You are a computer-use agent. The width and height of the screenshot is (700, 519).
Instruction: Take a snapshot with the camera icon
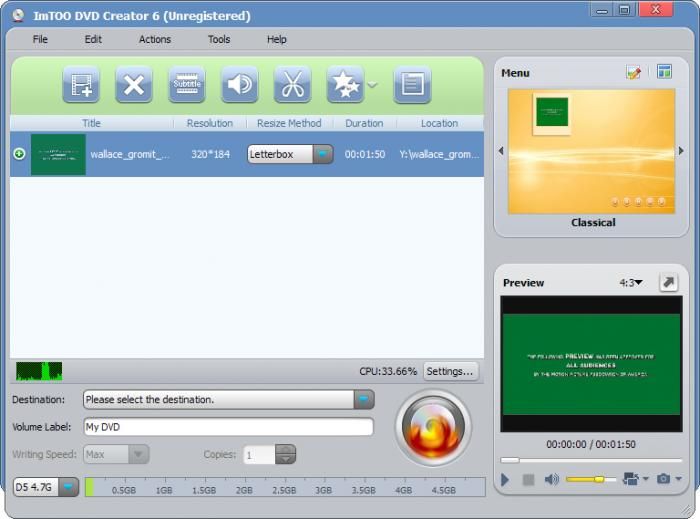pyautogui.click(x=663, y=479)
